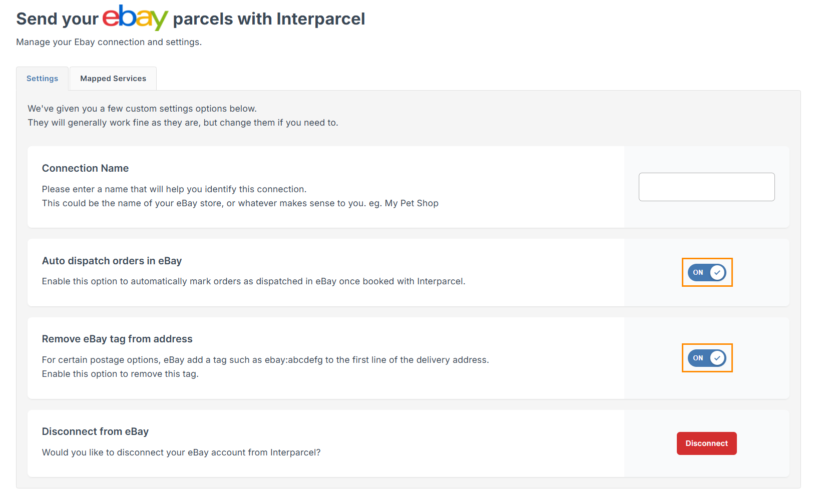This screenshot has width=823, height=504.
Task: Click the "Connection Name" section heading
Action: [x=86, y=168]
